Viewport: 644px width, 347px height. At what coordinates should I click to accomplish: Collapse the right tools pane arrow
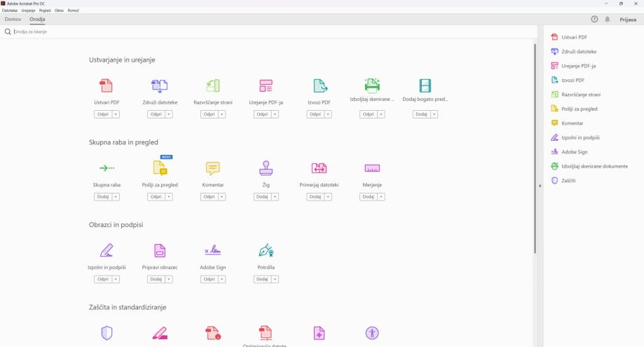click(x=540, y=186)
